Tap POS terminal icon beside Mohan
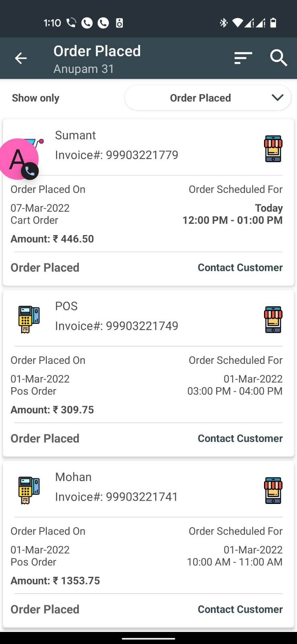Image resolution: width=297 pixels, height=644 pixels. click(x=29, y=490)
